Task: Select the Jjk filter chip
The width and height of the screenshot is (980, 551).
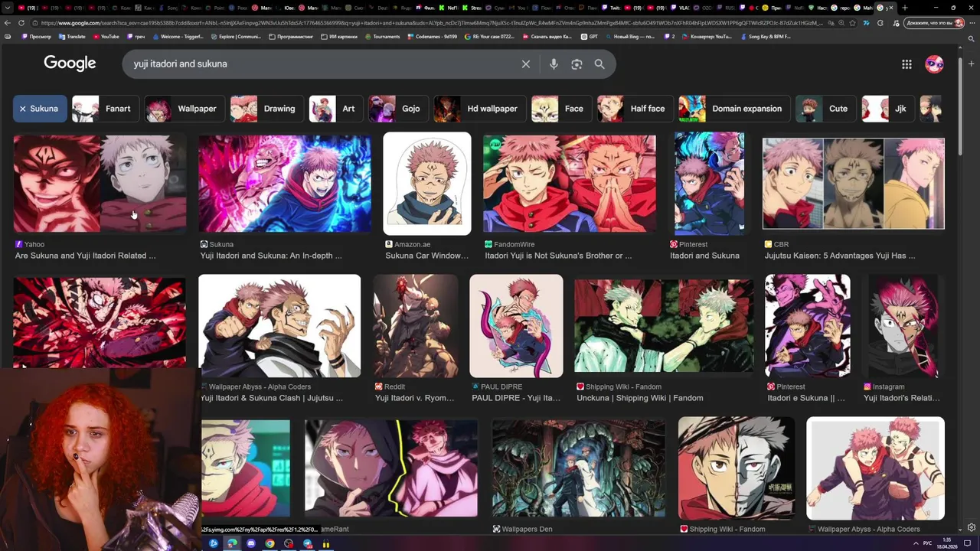Action: 887,109
